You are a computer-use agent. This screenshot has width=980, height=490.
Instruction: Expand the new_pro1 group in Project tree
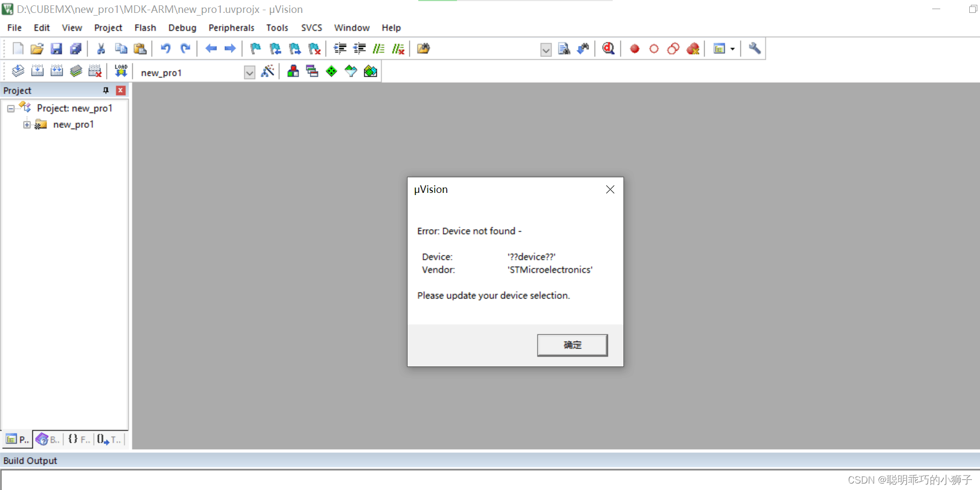tap(27, 124)
